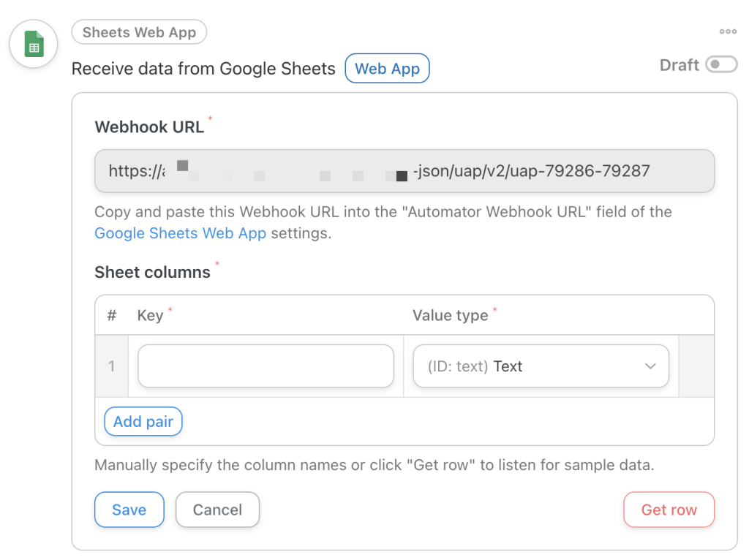This screenshot has width=749, height=560.
Task: Open the Value type dropdown
Action: point(541,366)
